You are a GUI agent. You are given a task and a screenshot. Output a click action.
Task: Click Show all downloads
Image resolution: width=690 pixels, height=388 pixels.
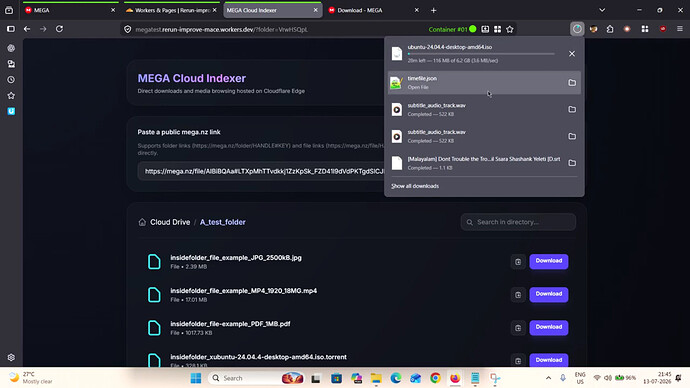click(415, 186)
